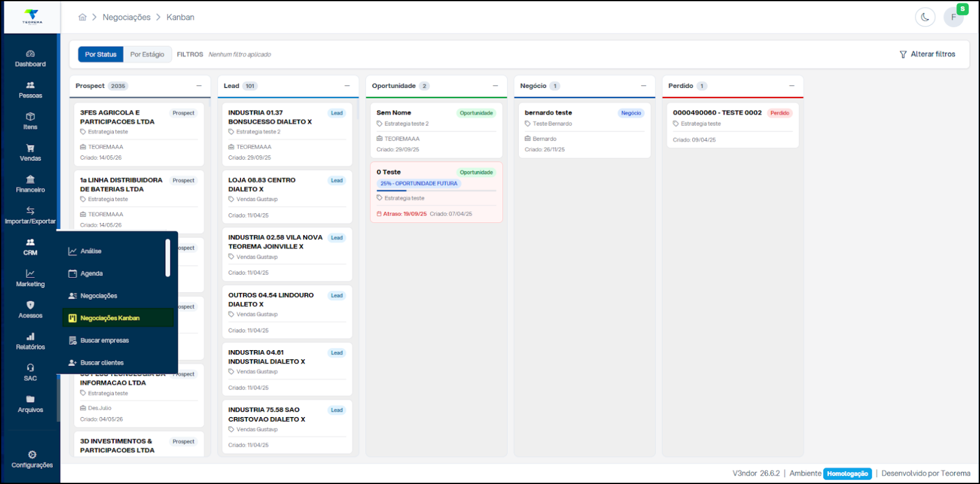Open LOJA 08.83 CENTRO DIALETO X card
This screenshot has height=484, width=980.
coord(287,197)
